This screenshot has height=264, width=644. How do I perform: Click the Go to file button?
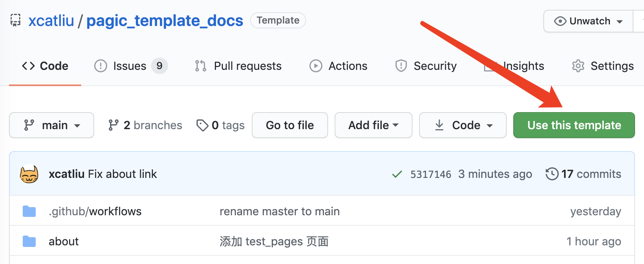[290, 125]
